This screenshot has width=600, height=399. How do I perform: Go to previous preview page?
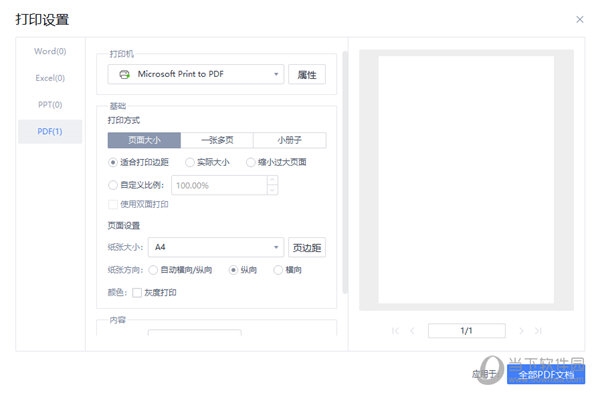tap(412, 331)
